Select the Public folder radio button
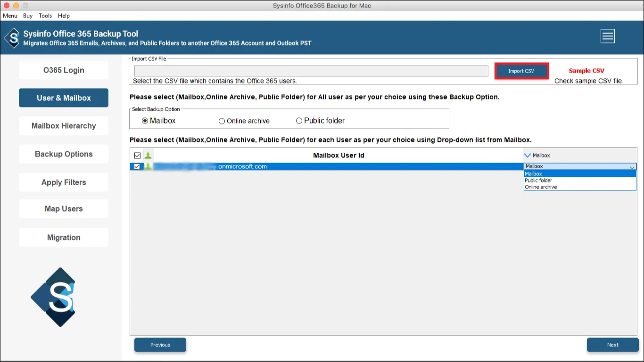The width and height of the screenshot is (644, 362). tap(299, 121)
